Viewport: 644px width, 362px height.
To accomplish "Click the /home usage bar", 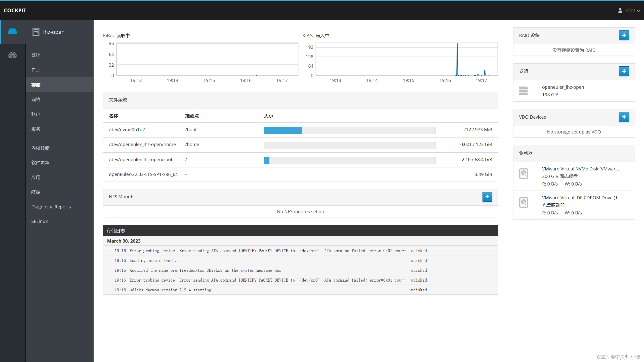I will [350, 145].
